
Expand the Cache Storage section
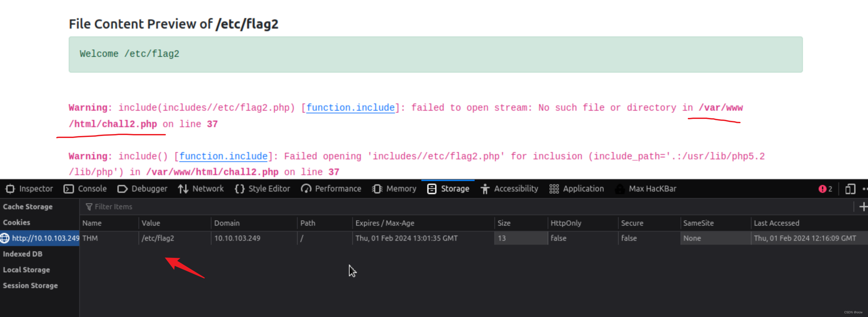tap(28, 206)
